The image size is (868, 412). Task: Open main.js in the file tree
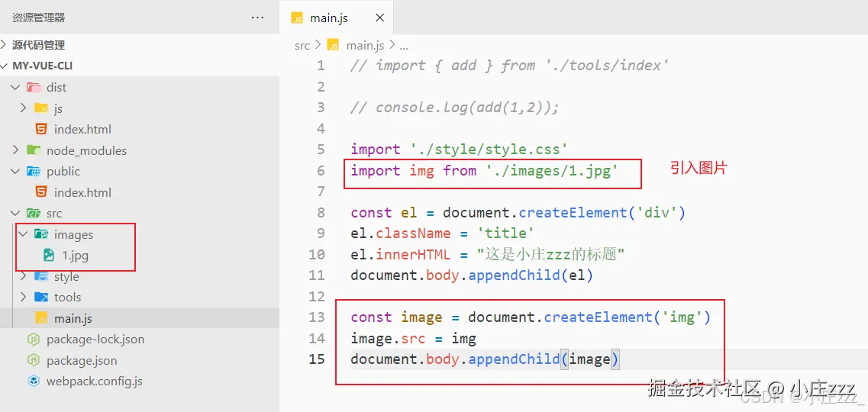(x=73, y=319)
